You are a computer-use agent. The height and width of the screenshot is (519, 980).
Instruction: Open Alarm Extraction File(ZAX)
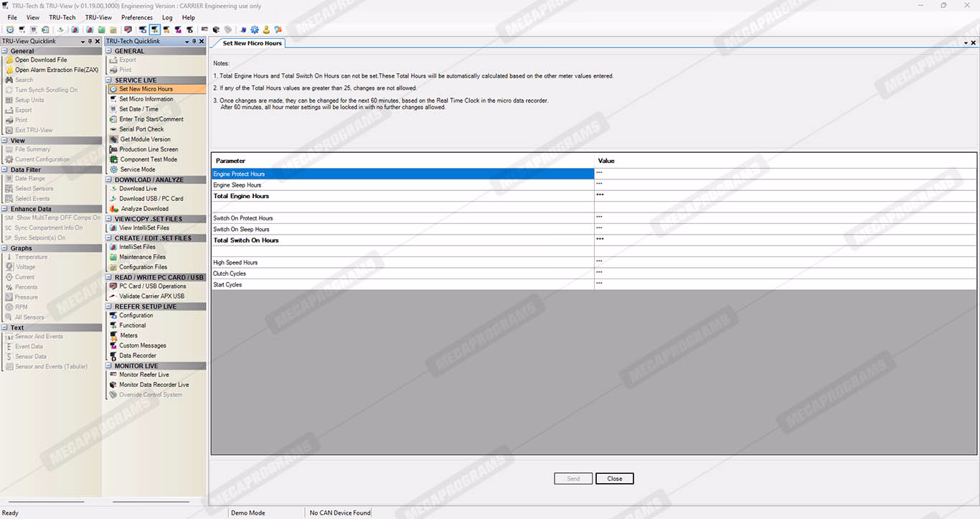(56, 70)
